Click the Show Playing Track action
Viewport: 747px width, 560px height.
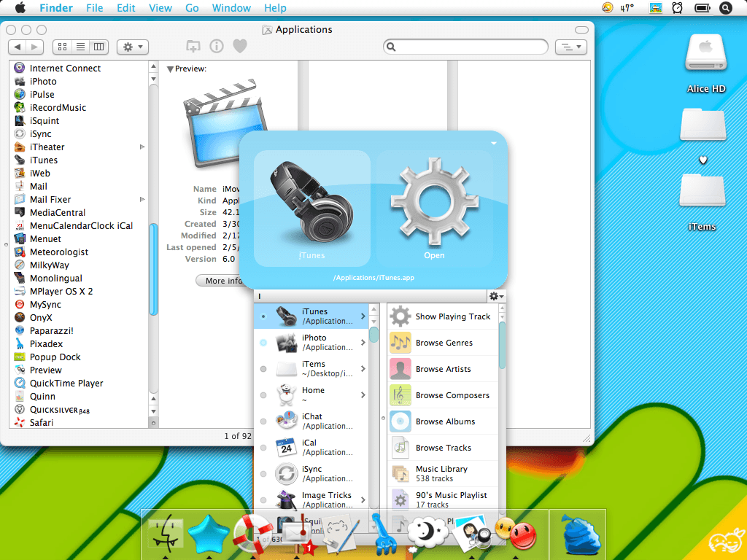[444, 316]
